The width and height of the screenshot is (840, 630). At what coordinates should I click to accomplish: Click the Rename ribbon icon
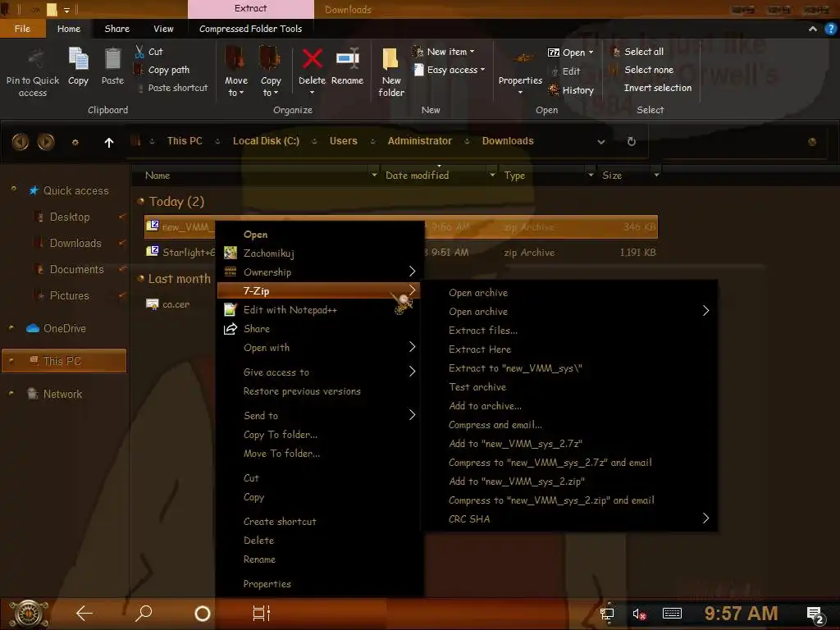point(347,58)
